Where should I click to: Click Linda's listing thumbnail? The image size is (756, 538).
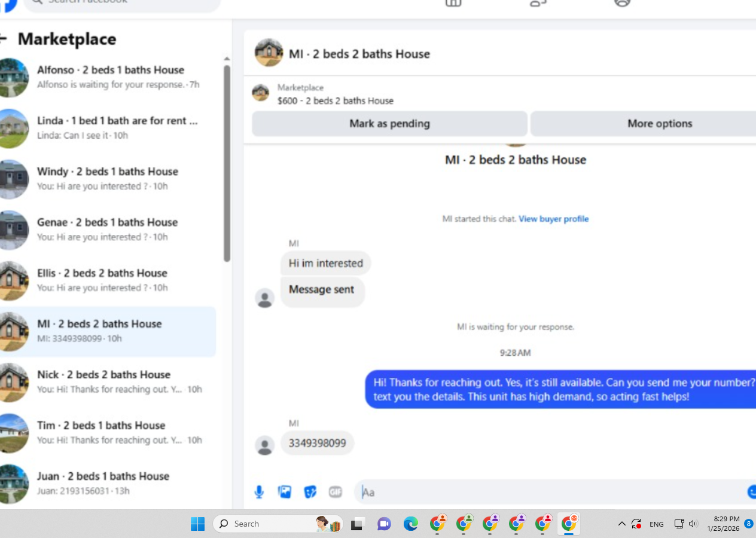(12, 129)
